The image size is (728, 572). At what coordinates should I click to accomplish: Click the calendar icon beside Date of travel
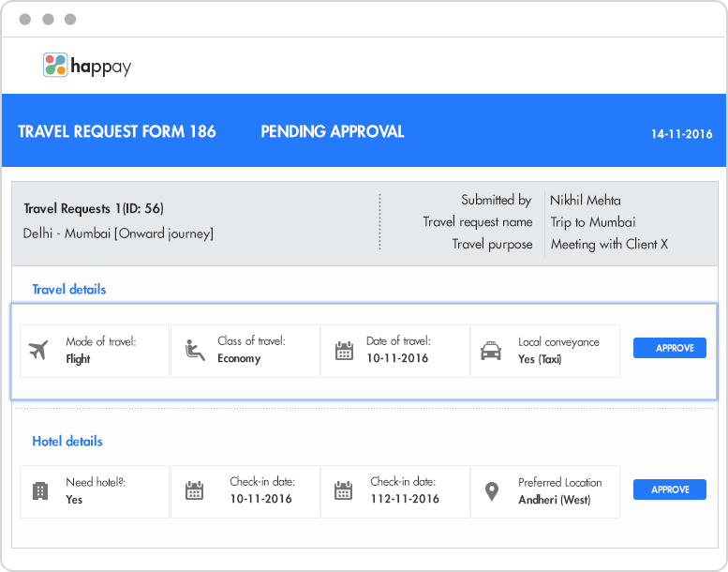point(344,351)
